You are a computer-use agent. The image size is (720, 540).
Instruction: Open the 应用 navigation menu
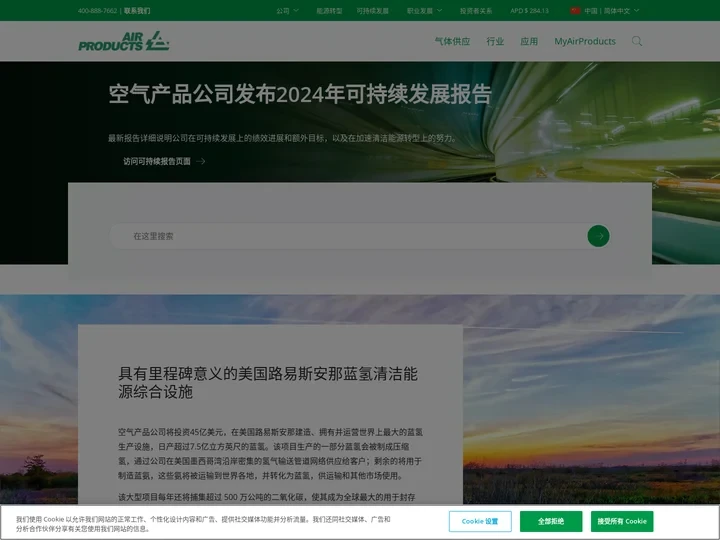point(529,41)
